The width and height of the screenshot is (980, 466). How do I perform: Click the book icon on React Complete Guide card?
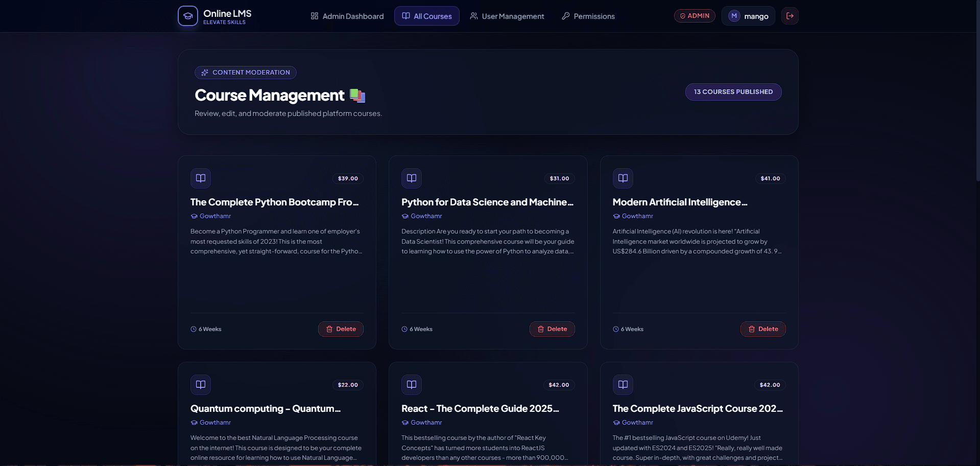pyautogui.click(x=412, y=385)
